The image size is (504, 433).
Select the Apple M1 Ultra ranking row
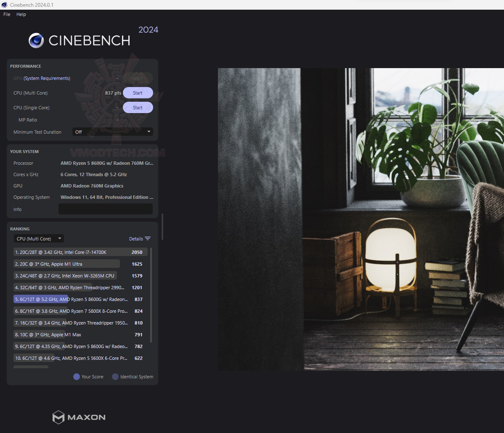80,264
